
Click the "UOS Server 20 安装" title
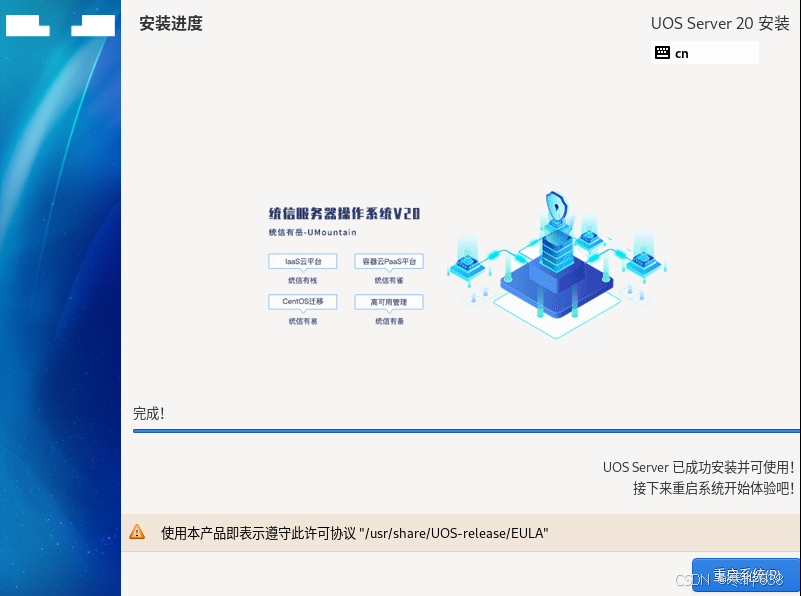click(720, 23)
